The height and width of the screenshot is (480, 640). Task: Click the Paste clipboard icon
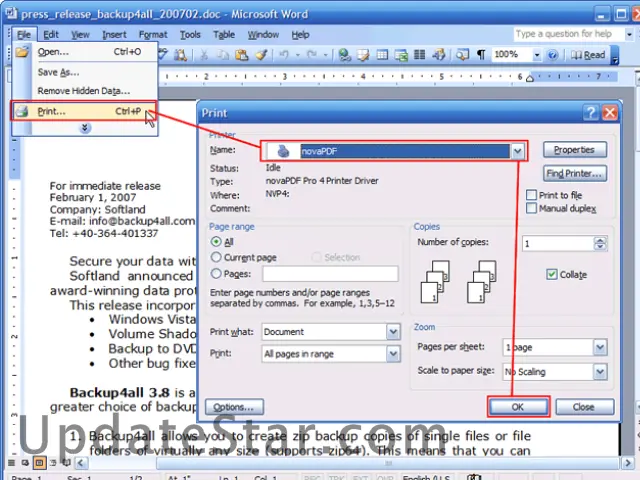point(242,55)
